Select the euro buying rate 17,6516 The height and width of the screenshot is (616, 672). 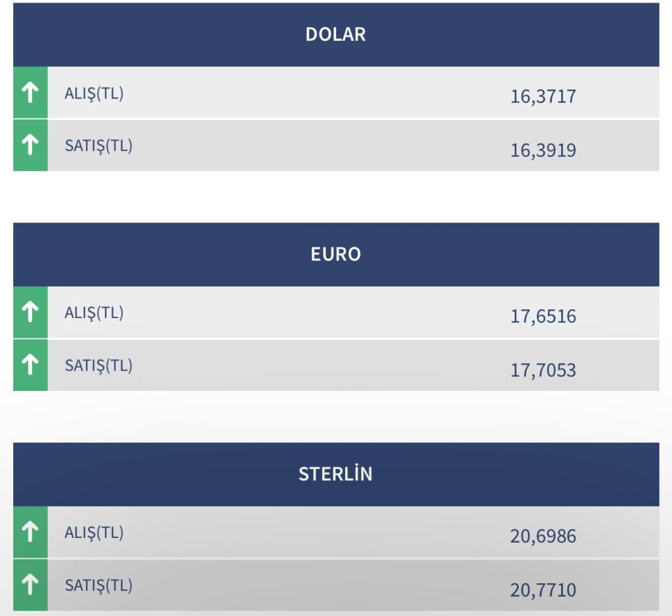click(x=543, y=316)
